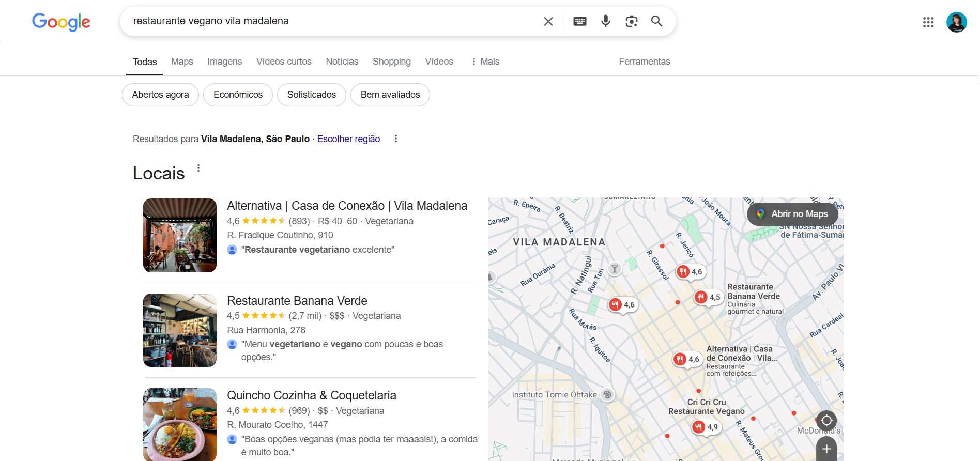
Task: Open Ferramentas search tools
Action: pyautogui.click(x=645, y=62)
